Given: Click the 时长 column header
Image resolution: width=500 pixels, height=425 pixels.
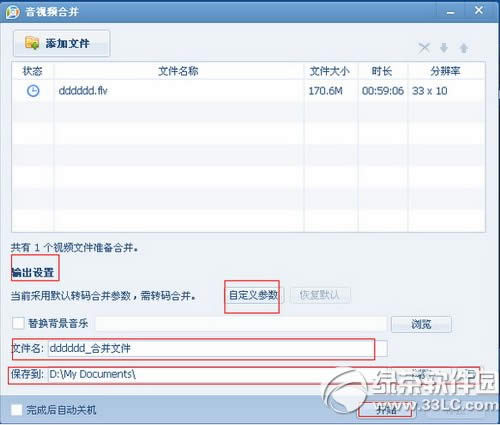Looking at the screenshot, I should (x=382, y=71).
